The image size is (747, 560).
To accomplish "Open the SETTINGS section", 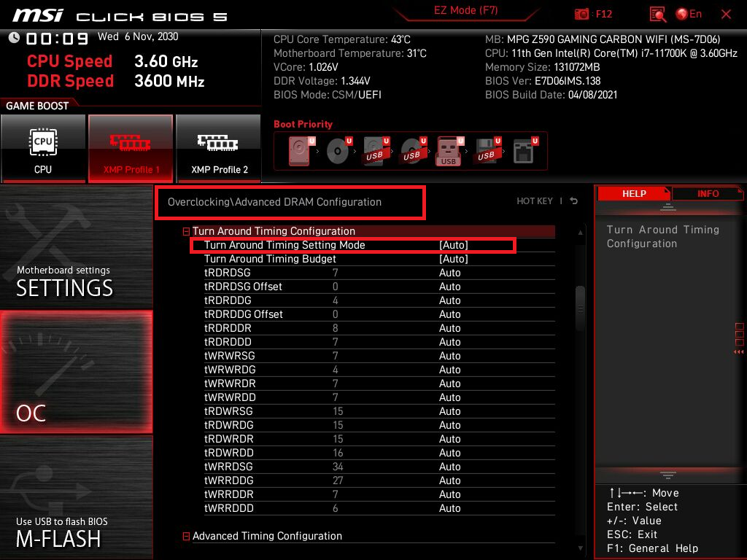I will click(x=76, y=248).
